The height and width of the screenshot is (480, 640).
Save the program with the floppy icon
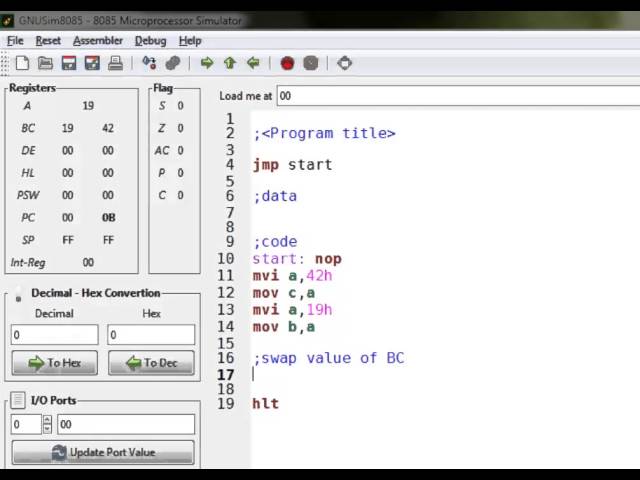pos(69,63)
